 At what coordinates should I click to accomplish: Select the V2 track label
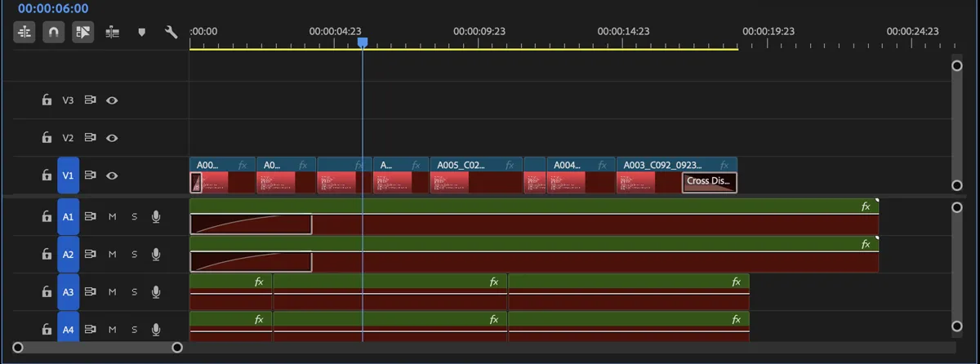pos(69,138)
